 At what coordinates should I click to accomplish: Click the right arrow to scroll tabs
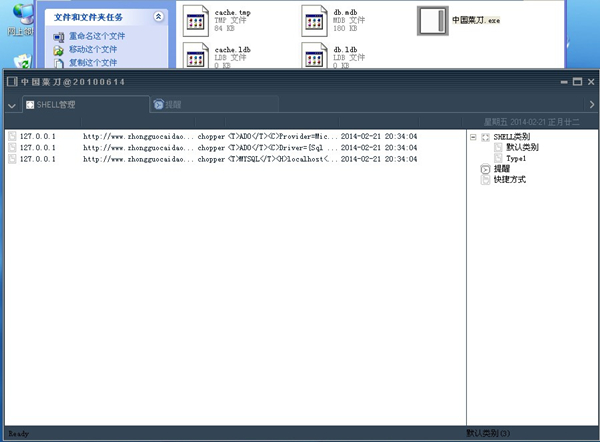point(591,104)
